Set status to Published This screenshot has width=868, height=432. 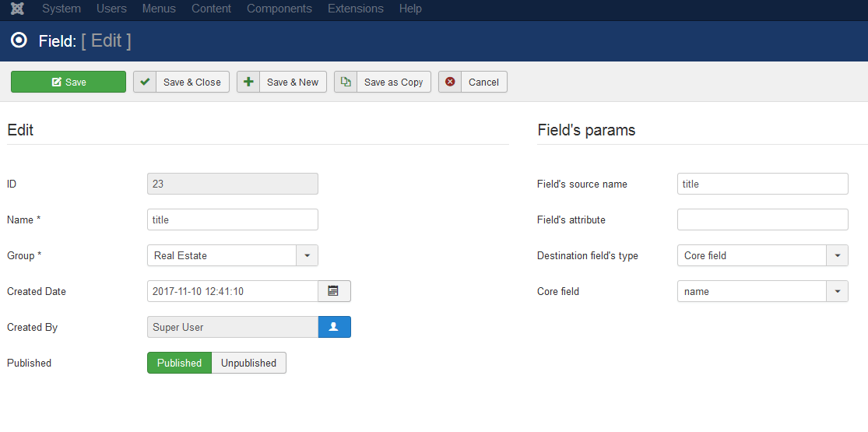pos(179,363)
